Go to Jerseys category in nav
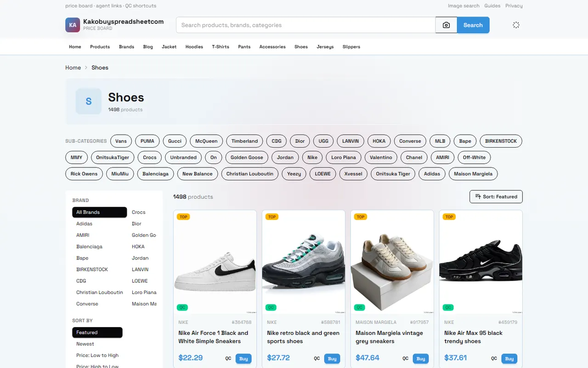 [325, 47]
